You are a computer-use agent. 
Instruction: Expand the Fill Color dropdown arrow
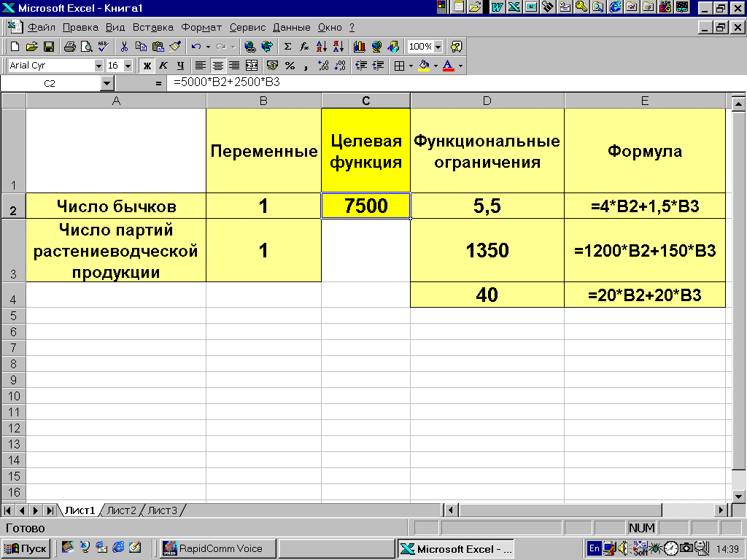pyautogui.click(x=436, y=66)
